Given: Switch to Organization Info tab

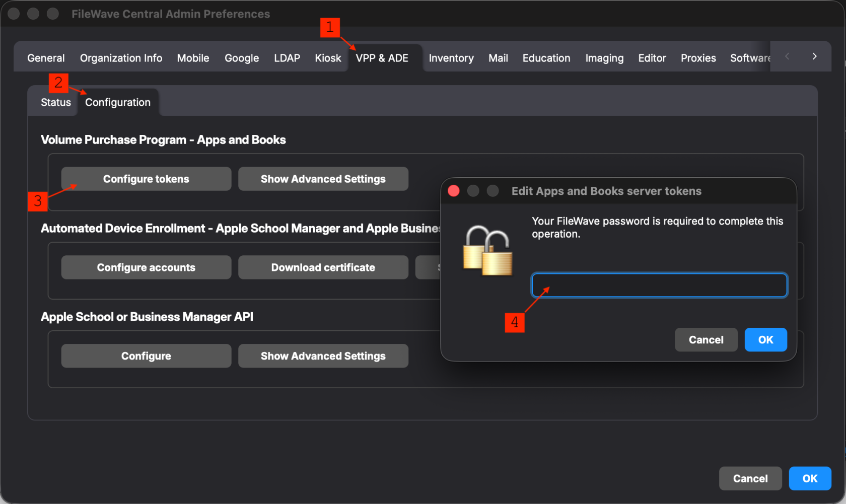Looking at the screenshot, I should (x=121, y=58).
